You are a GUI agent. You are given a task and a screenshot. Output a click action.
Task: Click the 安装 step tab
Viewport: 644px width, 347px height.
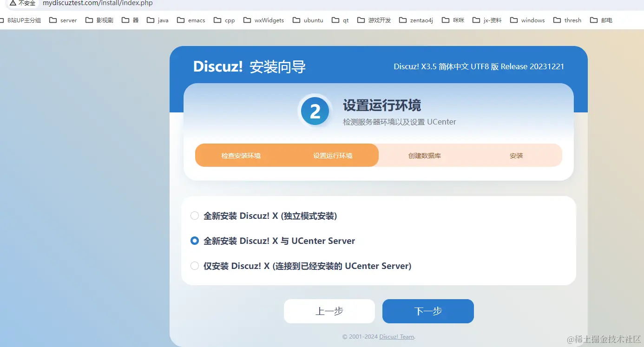click(516, 156)
